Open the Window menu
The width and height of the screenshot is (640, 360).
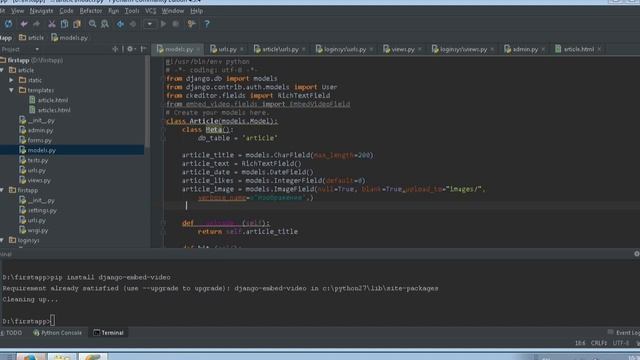[x=173, y=11]
